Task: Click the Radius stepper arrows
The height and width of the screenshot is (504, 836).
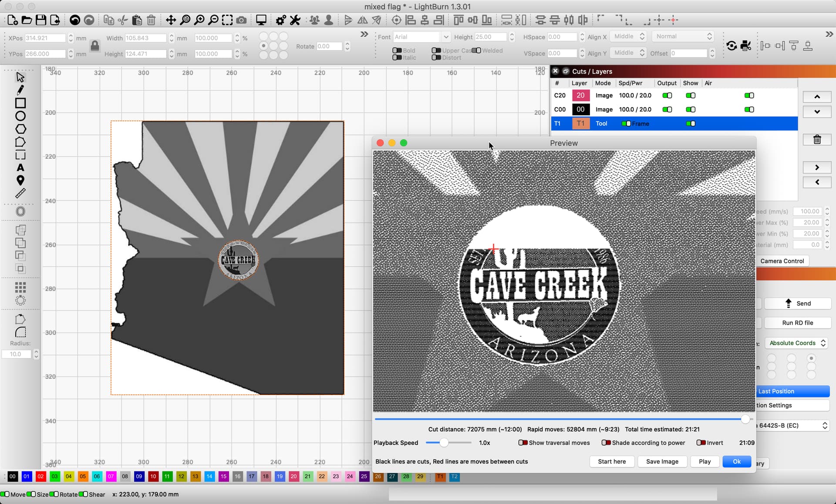Action: click(36, 354)
